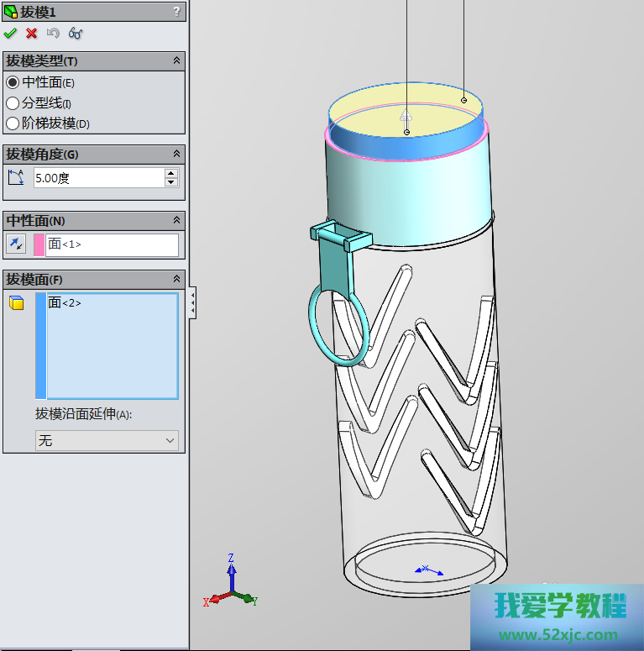644x651 pixels.
Task: Click the undo arrow icon
Action: tap(54, 34)
